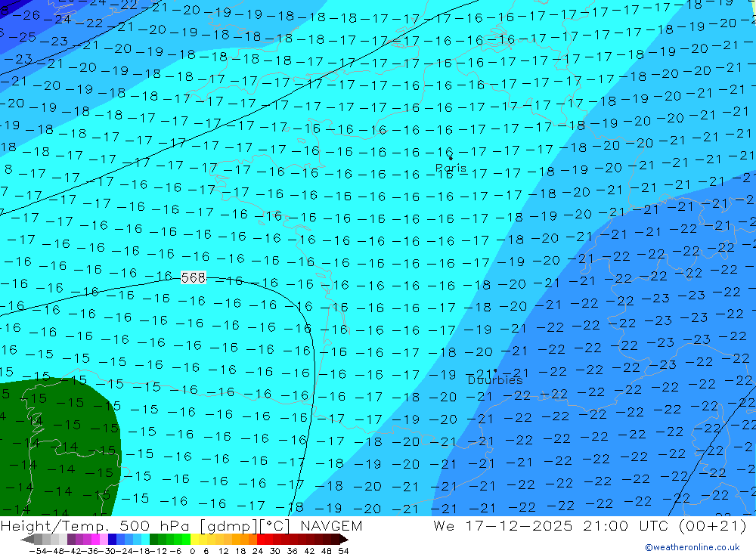
Task: Open the weatheronline.co.uk copyright link
Action: pos(692,547)
